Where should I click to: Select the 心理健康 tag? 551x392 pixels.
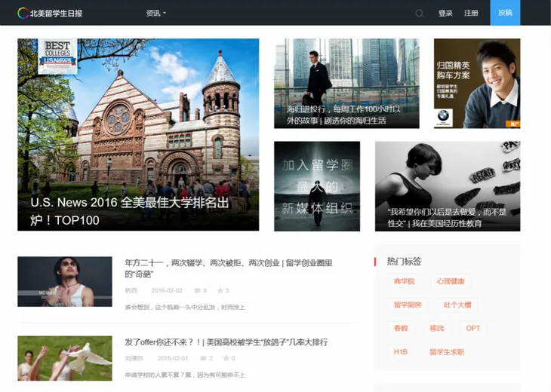(x=450, y=281)
